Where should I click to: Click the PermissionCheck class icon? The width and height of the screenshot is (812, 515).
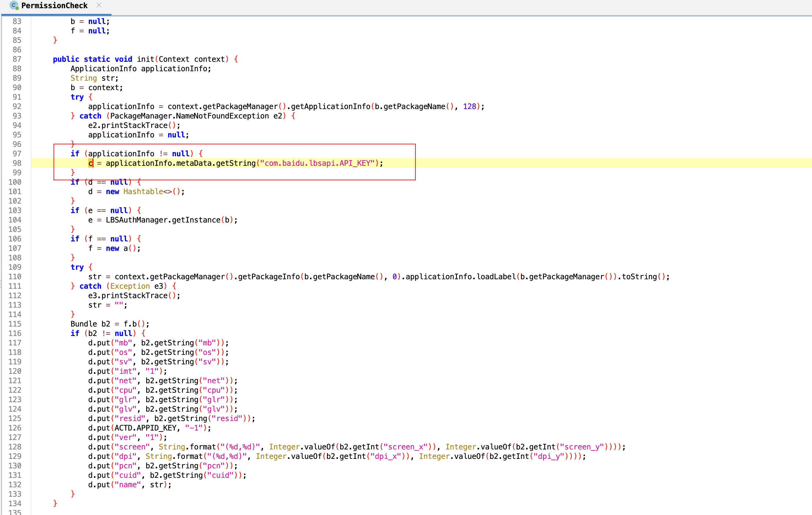pyautogui.click(x=14, y=5)
